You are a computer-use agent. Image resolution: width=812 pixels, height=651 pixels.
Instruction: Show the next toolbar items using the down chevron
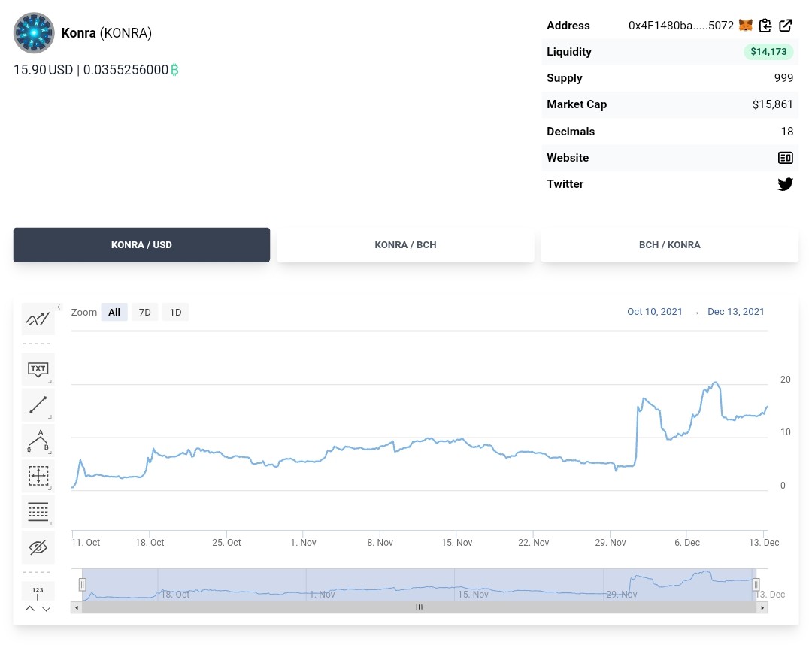[46, 609]
